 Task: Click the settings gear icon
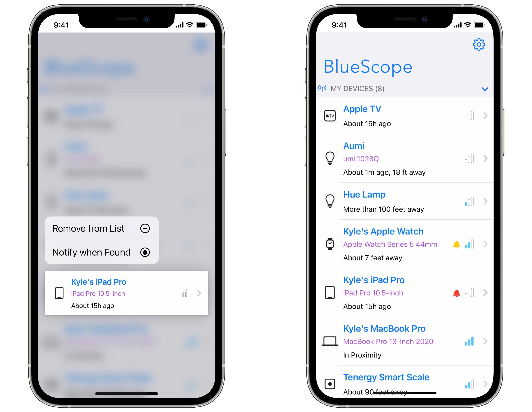pyautogui.click(x=479, y=44)
